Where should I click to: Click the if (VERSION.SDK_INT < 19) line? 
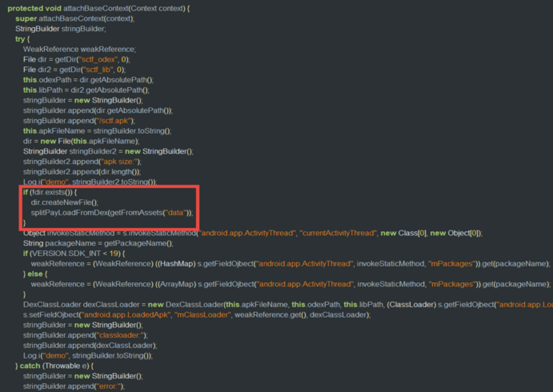click(x=74, y=253)
